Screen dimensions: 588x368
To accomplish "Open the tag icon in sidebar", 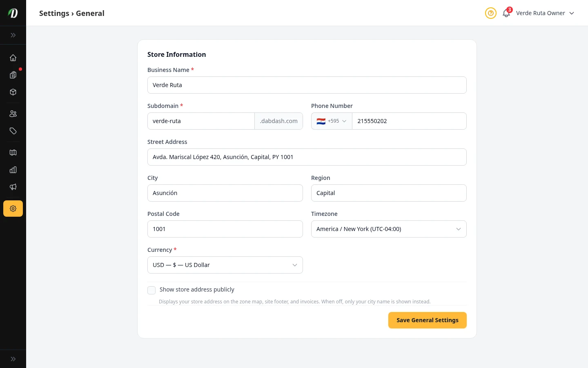I will pyautogui.click(x=13, y=131).
